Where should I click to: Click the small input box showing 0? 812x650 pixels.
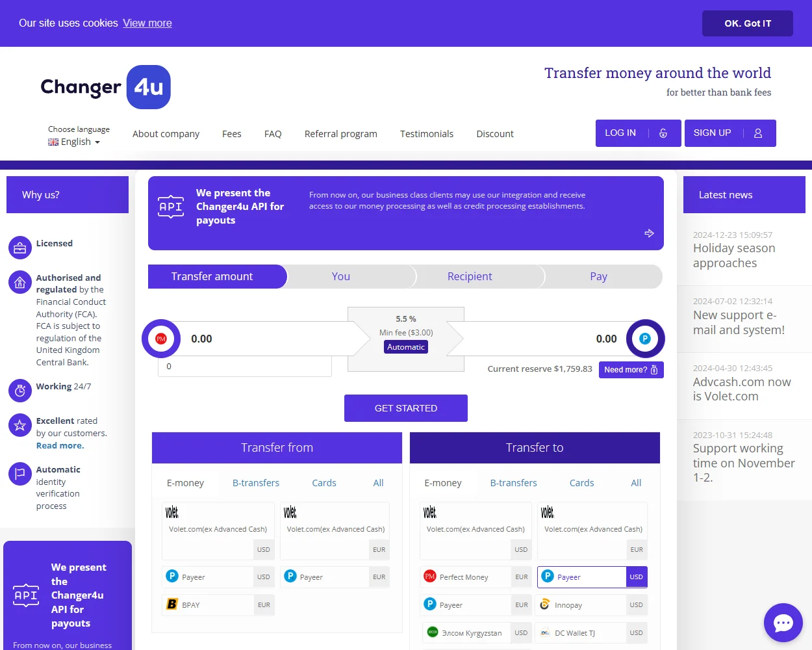245,367
